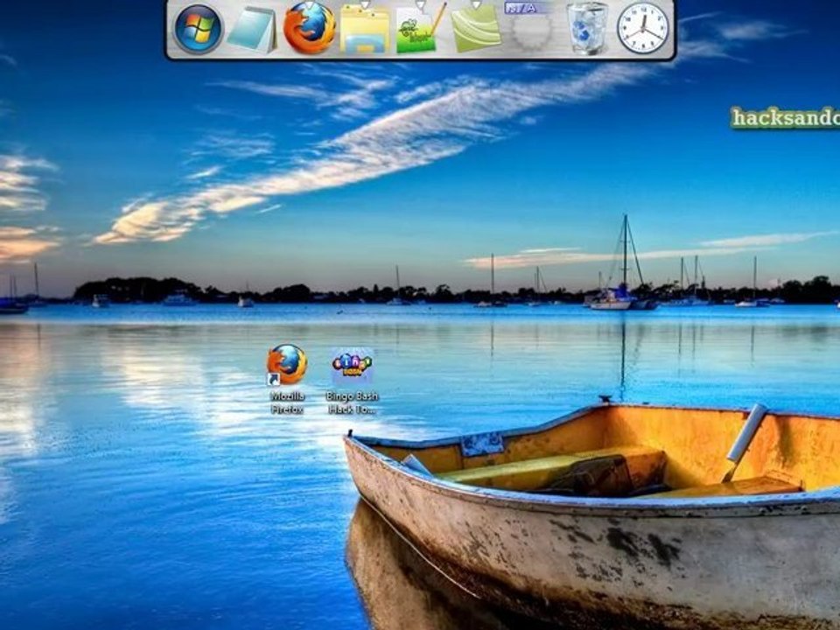Click the "Bingo Bash Hack To..." label
Screen dimensions: 840x630
pos(353,402)
